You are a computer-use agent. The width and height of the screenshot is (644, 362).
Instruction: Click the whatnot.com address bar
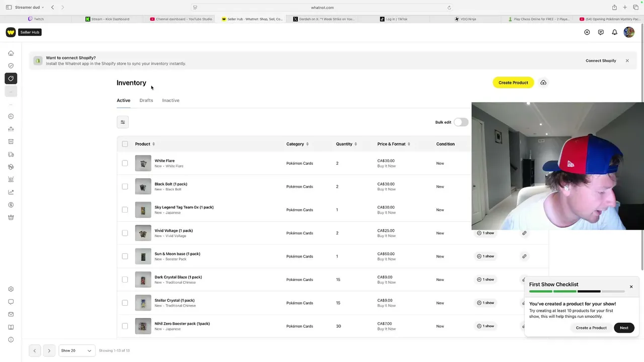(x=323, y=8)
